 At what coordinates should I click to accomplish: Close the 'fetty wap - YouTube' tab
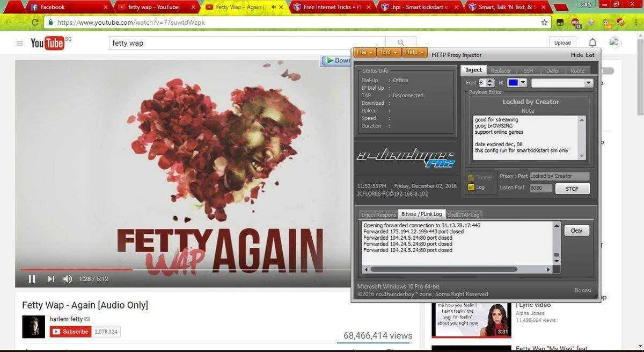(193, 7)
